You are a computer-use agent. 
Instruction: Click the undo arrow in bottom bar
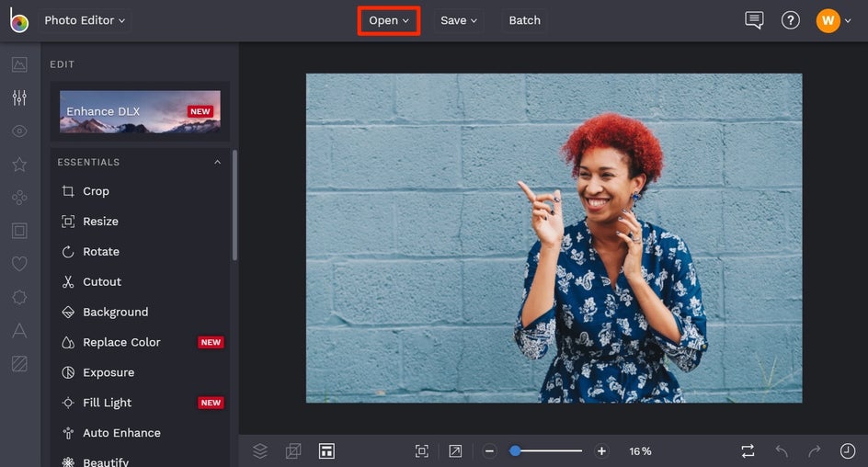pyautogui.click(x=782, y=450)
